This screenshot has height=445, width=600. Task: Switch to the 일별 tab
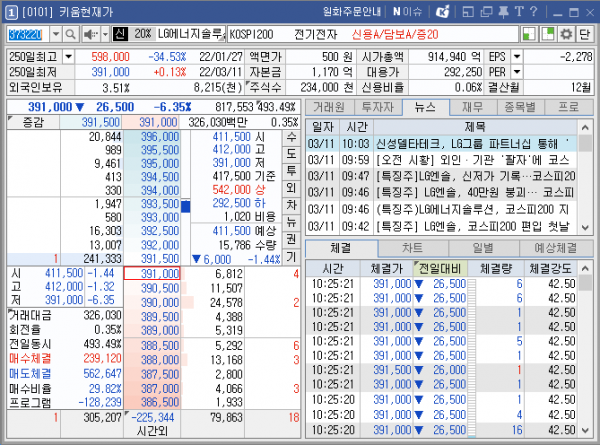(483, 249)
